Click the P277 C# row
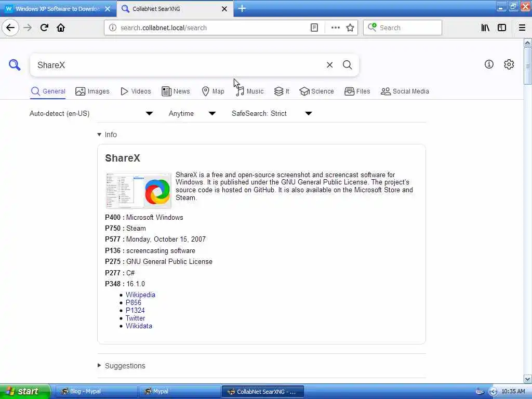The image size is (532, 399). tap(120, 273)
